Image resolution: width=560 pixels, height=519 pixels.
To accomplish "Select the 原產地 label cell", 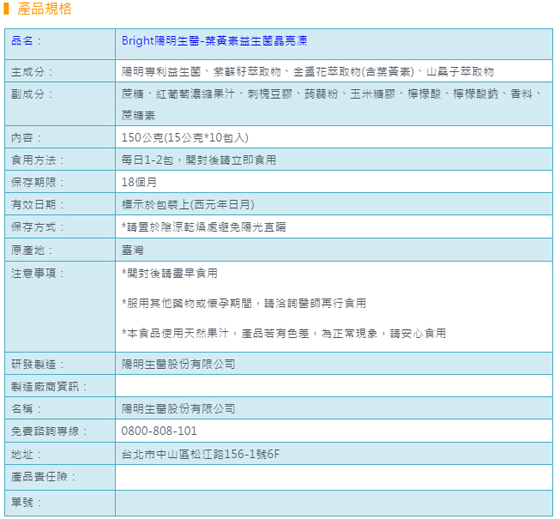I will (x=60, y=250).
